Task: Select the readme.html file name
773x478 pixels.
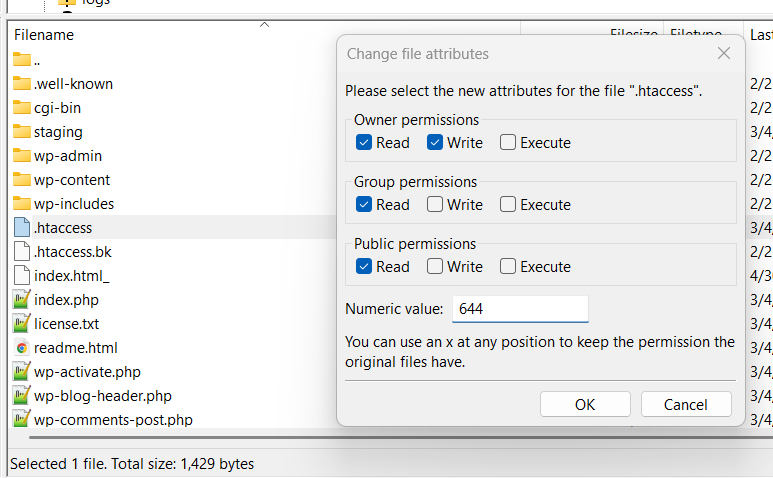Action: pyautogui.click(x=75, y=348)
